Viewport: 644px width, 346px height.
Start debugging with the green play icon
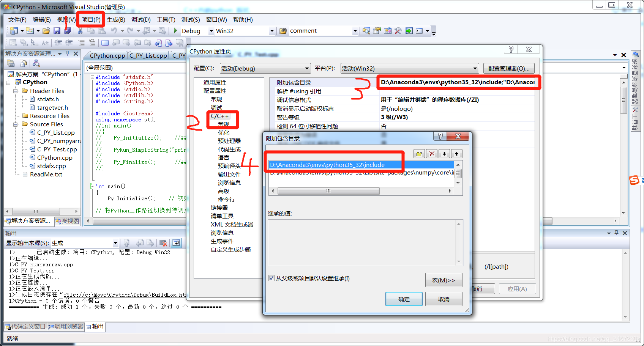(175, 31)
